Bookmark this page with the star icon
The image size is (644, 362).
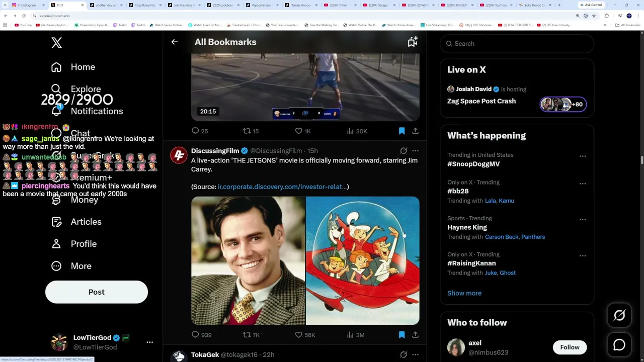click(594, 16)
